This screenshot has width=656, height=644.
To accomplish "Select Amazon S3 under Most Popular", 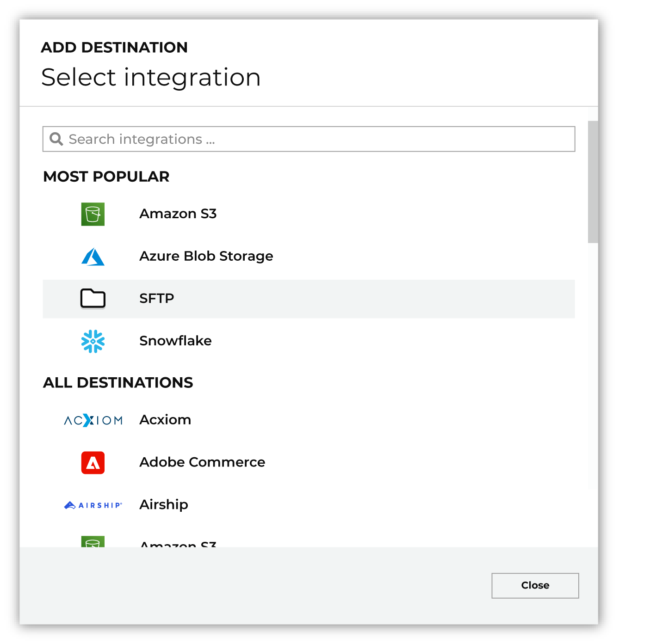I will 309,214.
